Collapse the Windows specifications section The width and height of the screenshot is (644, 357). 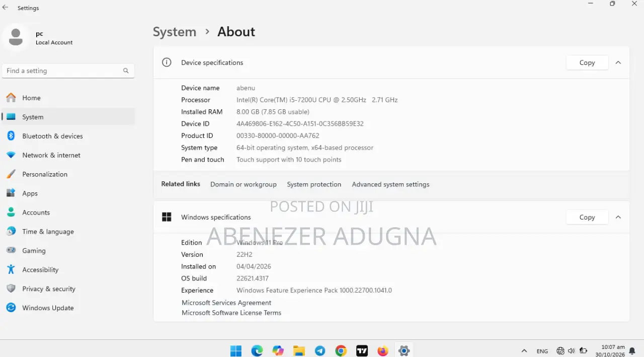(x=618, y=217)
